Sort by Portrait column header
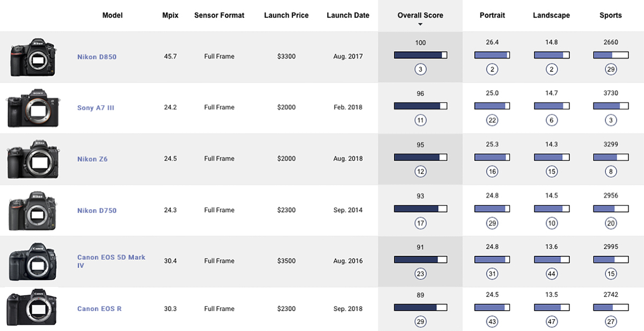Viewport: 644px width, 331px height. [x=492, y=16]
